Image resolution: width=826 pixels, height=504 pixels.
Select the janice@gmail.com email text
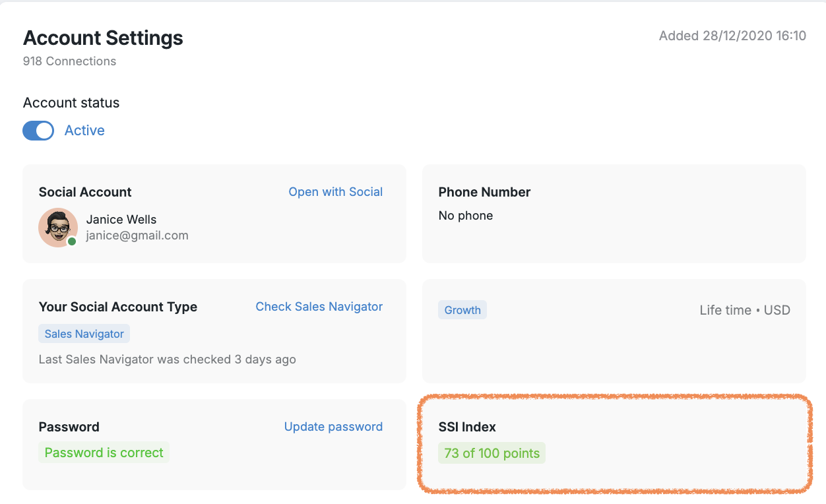coord(137,236)
